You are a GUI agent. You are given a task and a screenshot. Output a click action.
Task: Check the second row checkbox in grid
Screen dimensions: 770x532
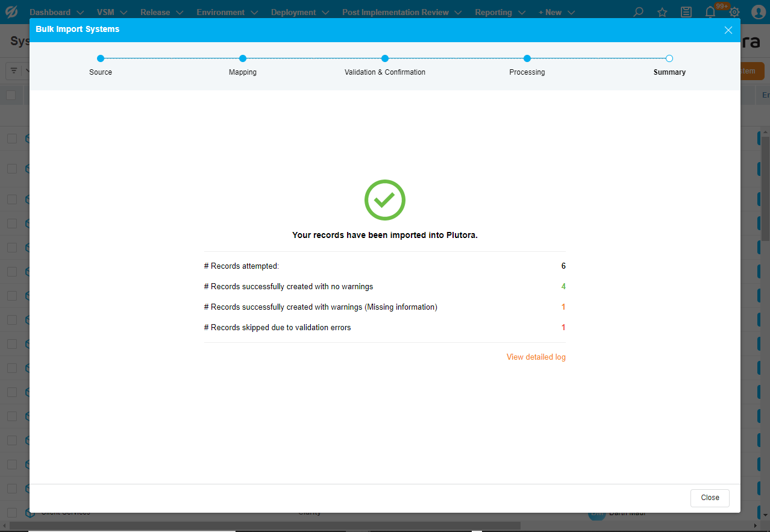coord(12,169)
